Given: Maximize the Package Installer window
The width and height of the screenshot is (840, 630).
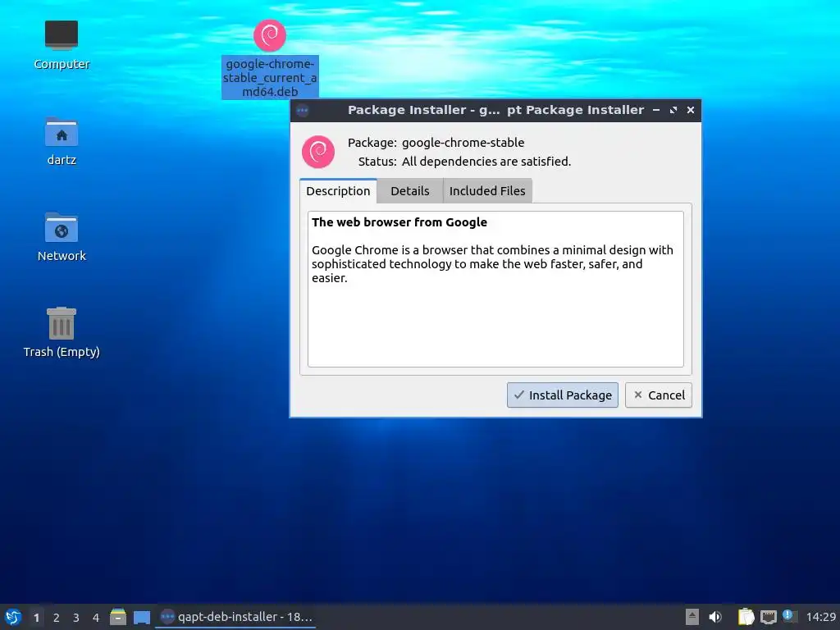Looking at the screenshot, I should click(x=673, y=110).
